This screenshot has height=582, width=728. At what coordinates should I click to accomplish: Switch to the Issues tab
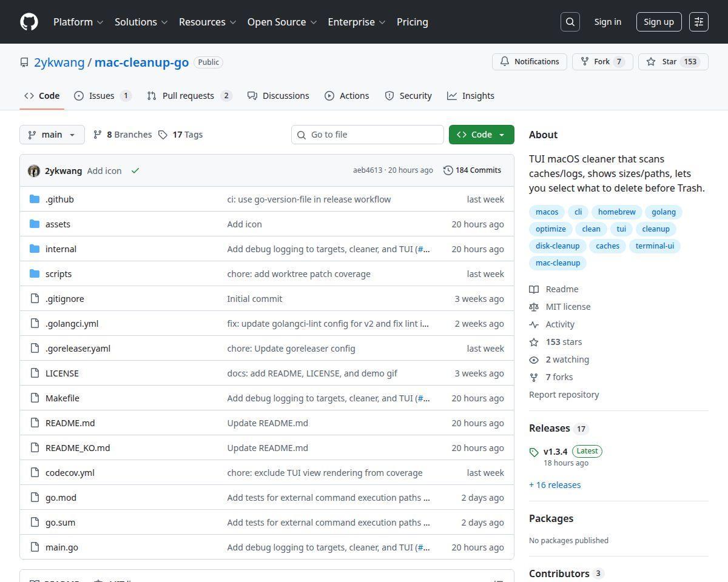coord(103,96)
